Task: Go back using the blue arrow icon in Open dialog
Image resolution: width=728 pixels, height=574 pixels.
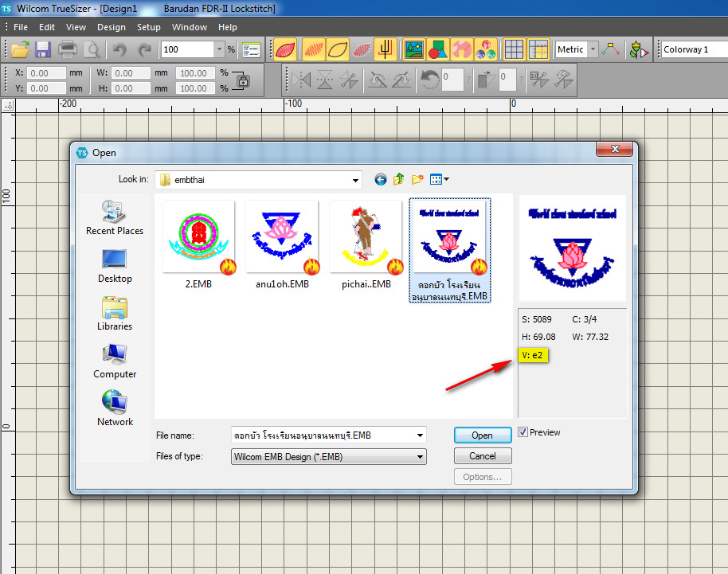Action: point(381,180)
